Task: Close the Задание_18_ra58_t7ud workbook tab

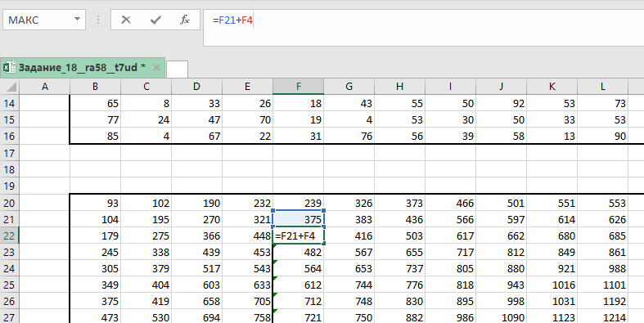Action: click(156, 67)
